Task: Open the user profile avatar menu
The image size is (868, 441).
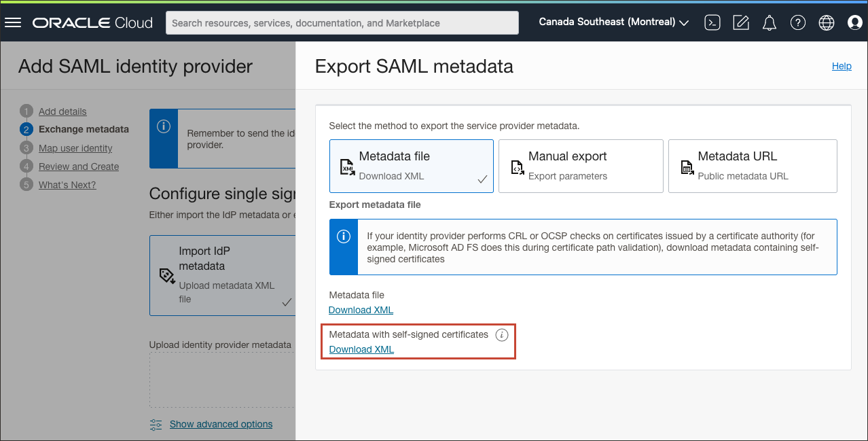Action: tap(854, 22)
